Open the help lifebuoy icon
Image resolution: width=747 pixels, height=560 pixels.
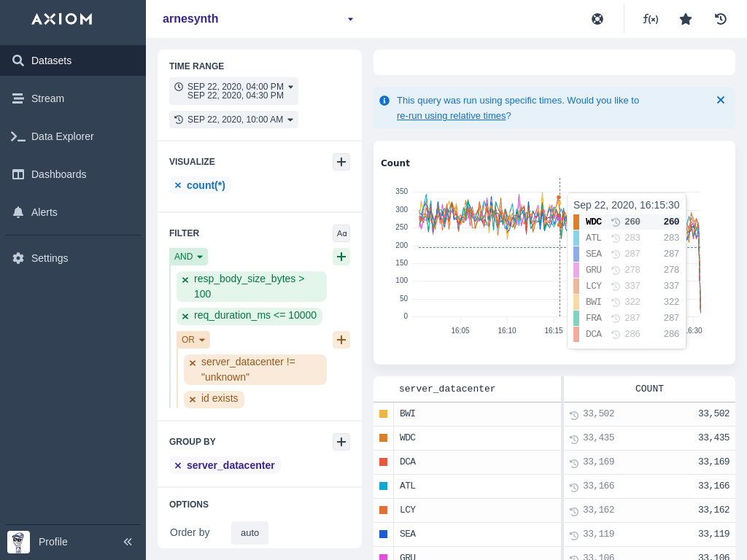(x=597, y=19)
